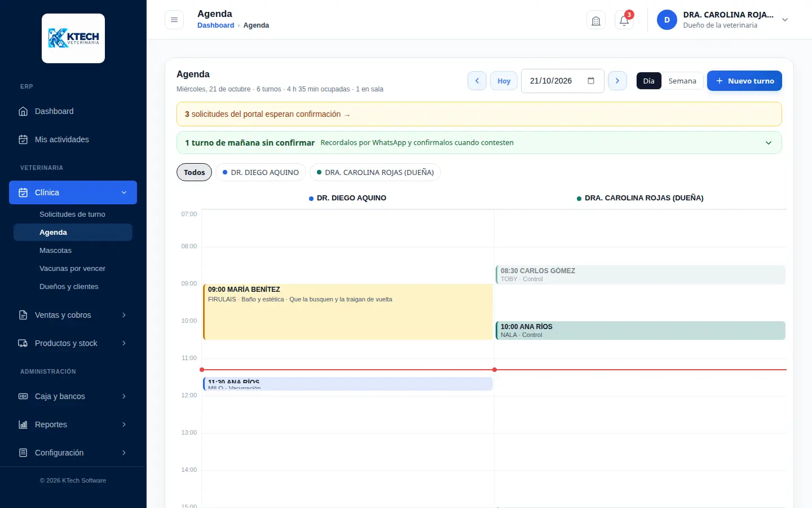Open the 10:00 Ana Ríos Nala appointment
The image size is (812, 508).
pyautogui.click(x=641, y=331)
